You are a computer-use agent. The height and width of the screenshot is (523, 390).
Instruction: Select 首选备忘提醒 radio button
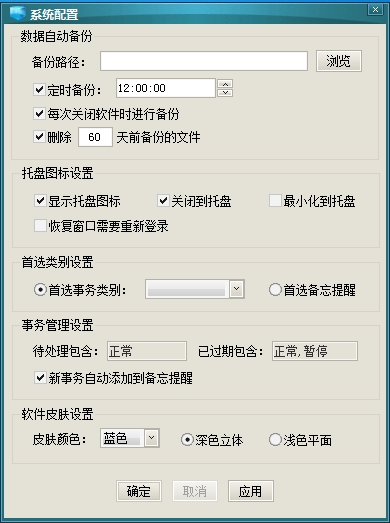pos(275,290)
